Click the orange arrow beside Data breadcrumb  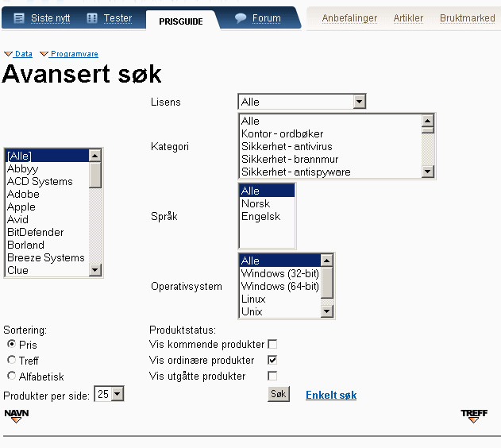(8, 54)
